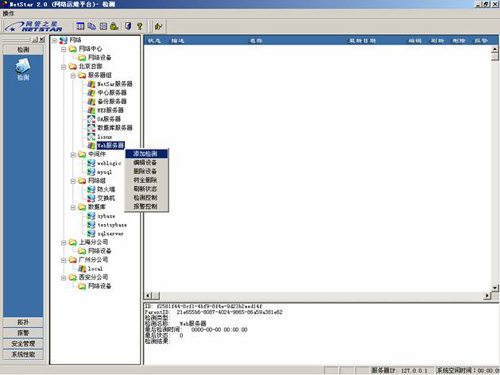
Task: Collapse the 北京总部 tree node
Action: coord(64,67)
